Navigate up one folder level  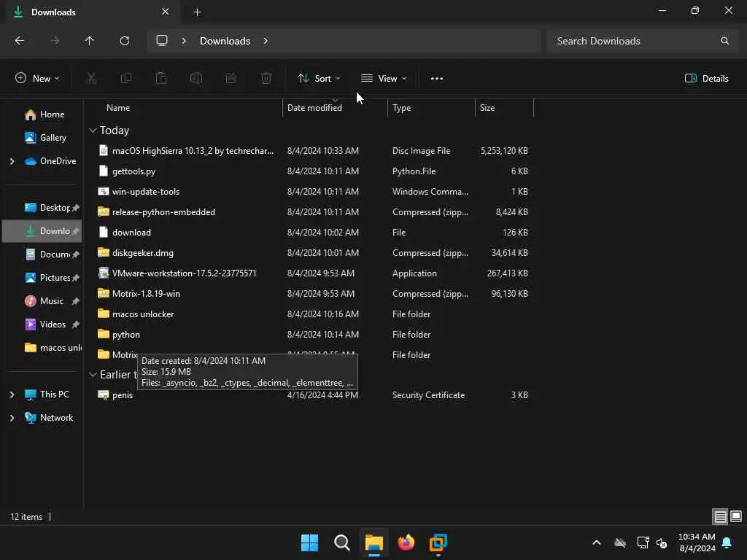(89, 41)
